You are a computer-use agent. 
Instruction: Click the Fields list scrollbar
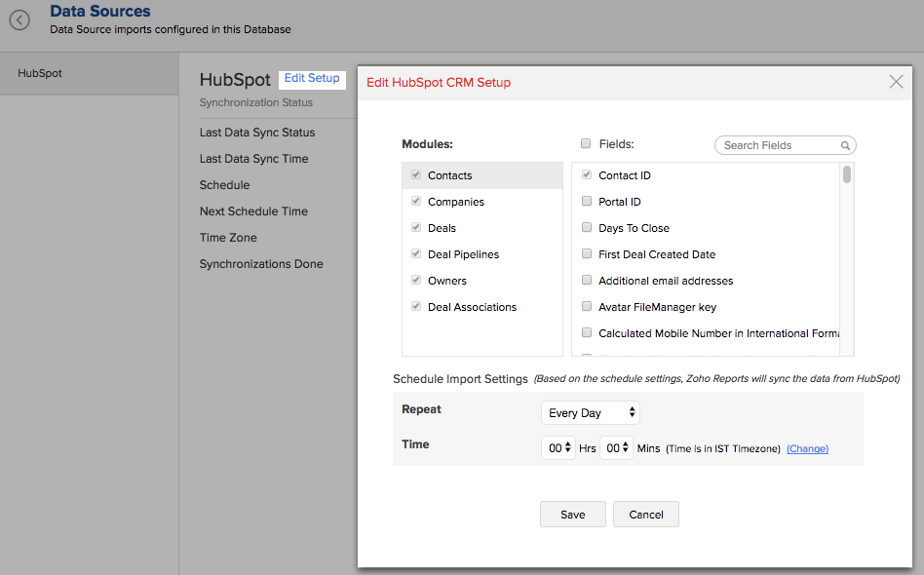coord(847,259)
